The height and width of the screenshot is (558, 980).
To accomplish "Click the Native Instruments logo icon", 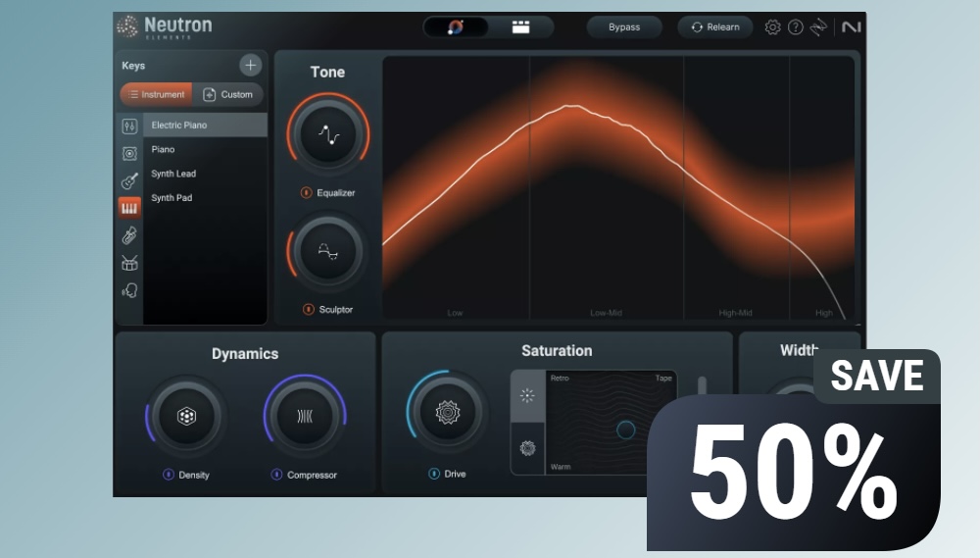I will click(x=851, y=26).
